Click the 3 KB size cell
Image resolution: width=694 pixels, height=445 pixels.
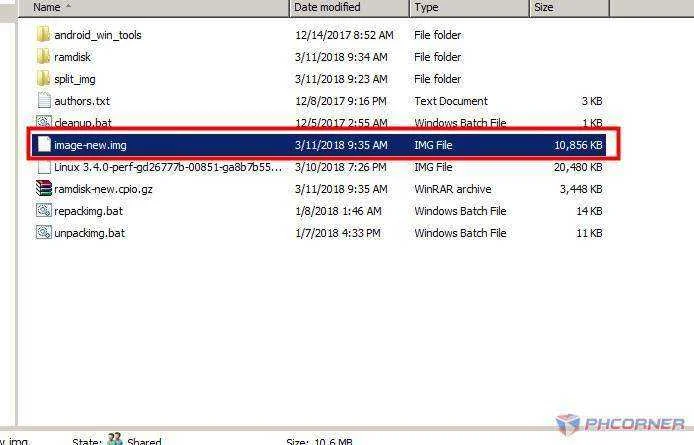coord(592,101)
